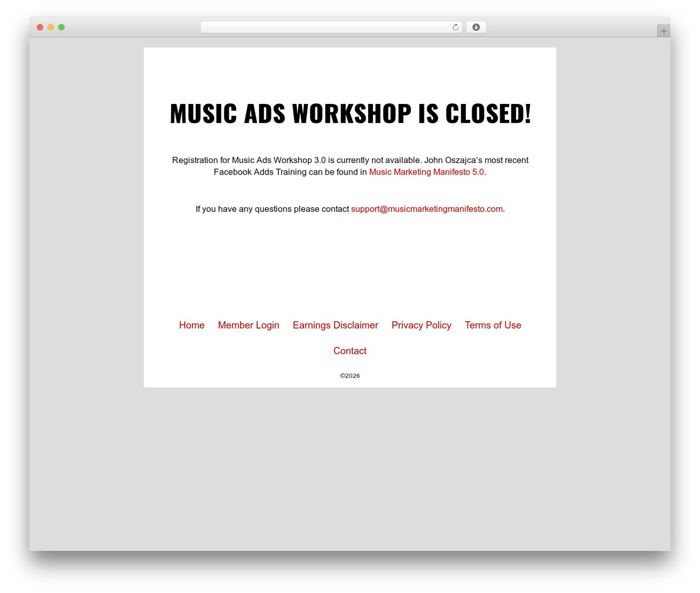Viewport: 700px width, 593px height.
Task: Close the browser window with red button
Action: [40, 27]
